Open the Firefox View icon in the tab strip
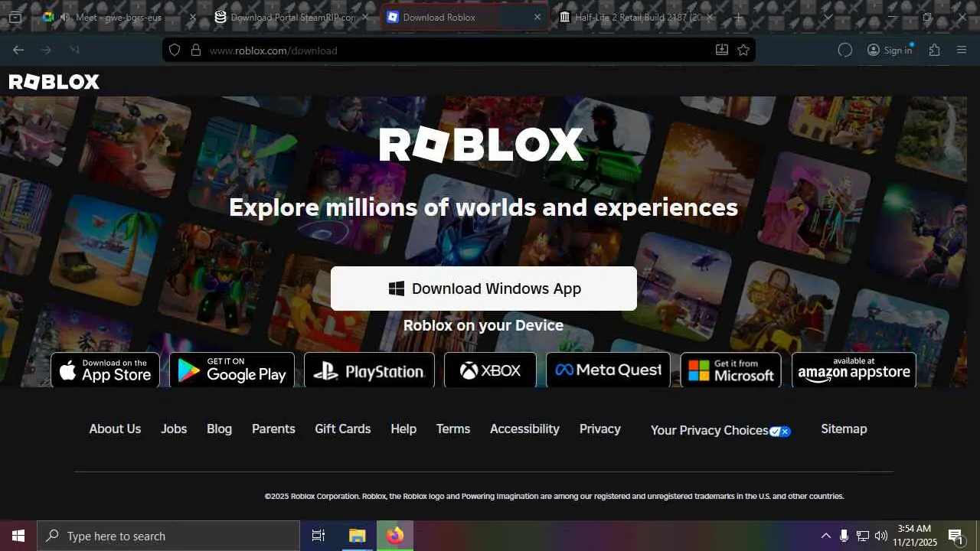The height and width of the screenshot is (551, 980). click(15, 17)
